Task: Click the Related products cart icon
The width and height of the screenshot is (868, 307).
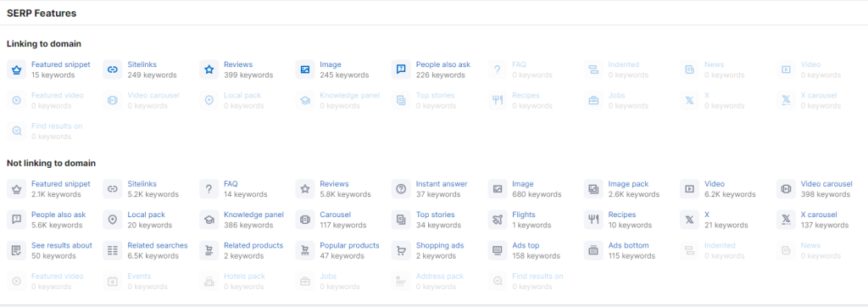Action: point(209,250)
